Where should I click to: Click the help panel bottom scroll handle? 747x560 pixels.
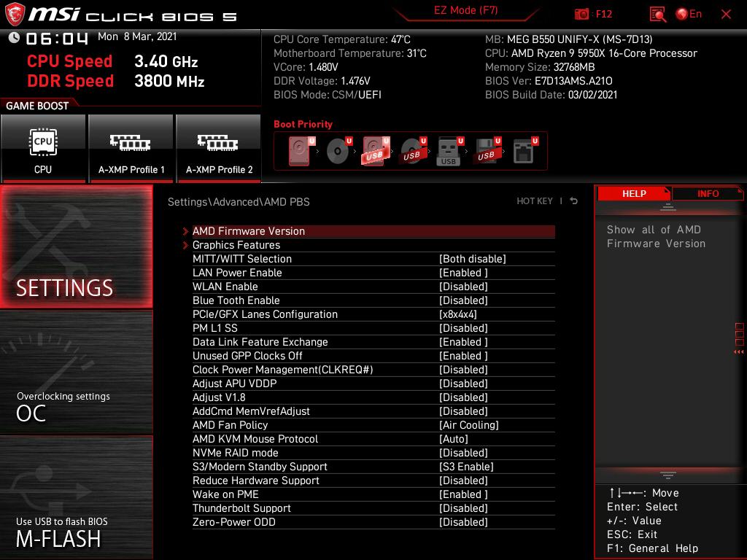tap(667, 475)
